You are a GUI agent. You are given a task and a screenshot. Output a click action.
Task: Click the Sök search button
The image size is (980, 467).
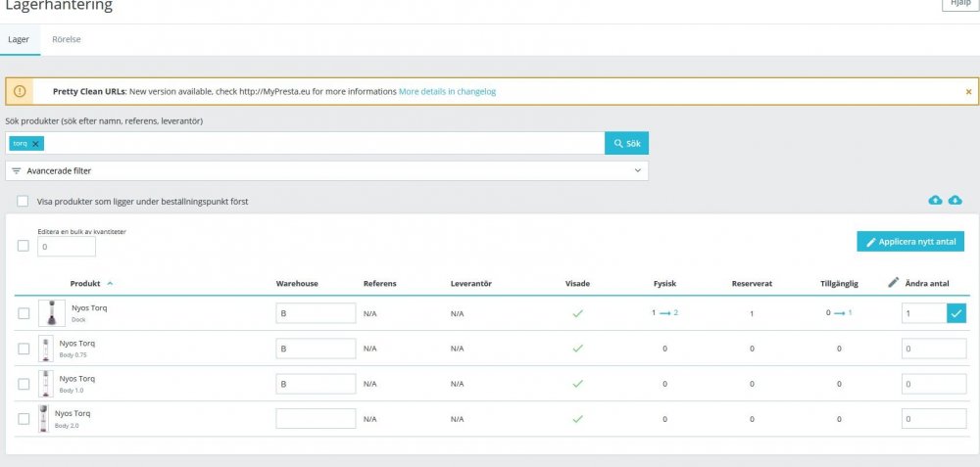pos(626,143)
